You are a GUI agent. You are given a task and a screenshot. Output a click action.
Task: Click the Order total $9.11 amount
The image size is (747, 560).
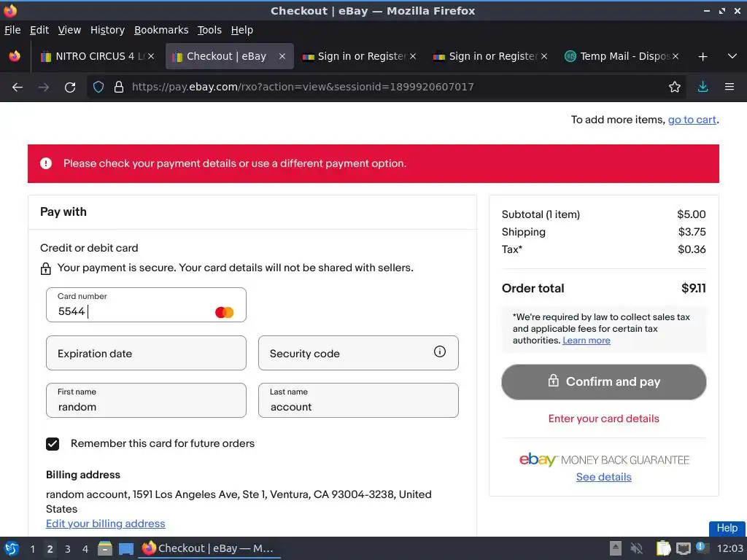click(x=693, y=289)
